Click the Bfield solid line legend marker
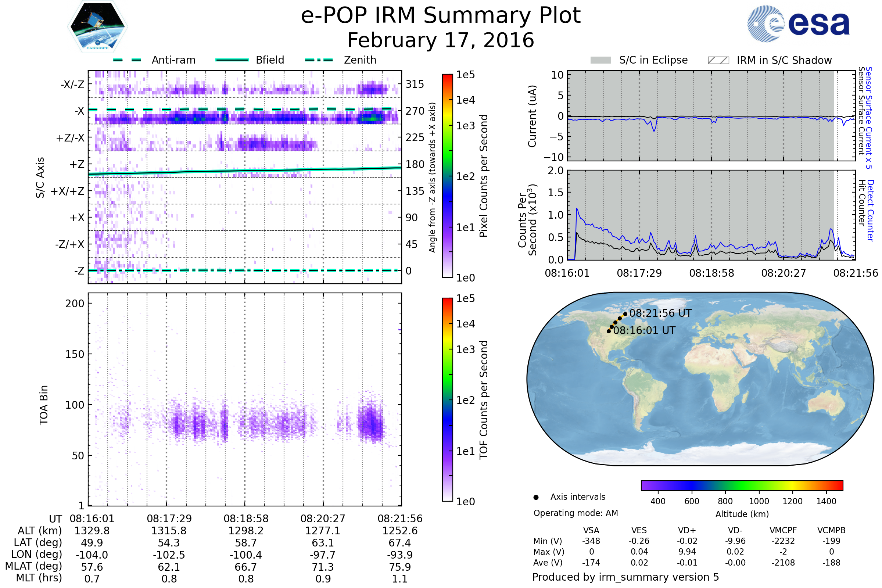 tap(232, 60)
